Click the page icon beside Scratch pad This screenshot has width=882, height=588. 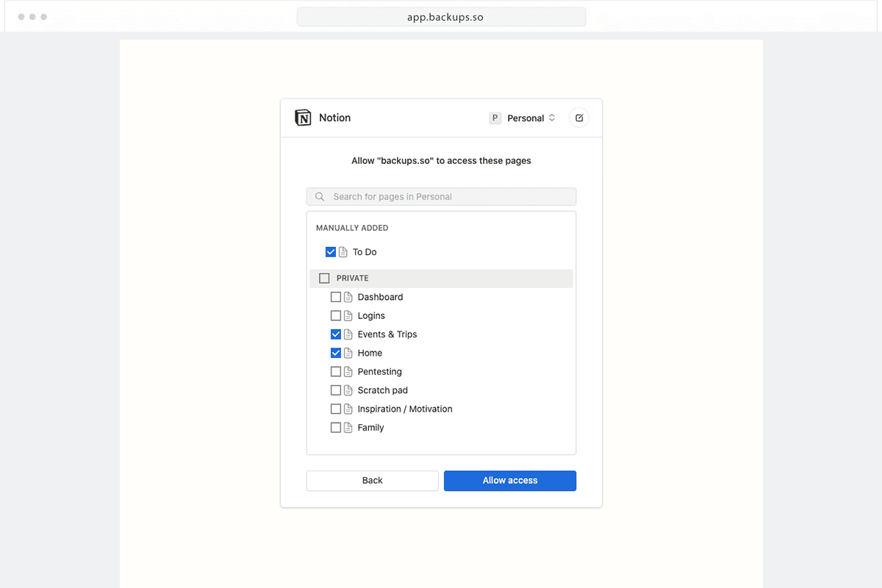coord(349,390)
